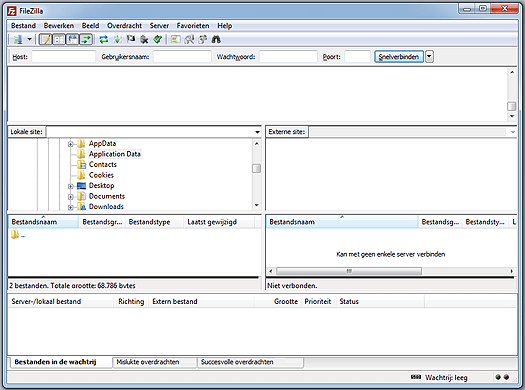Image resolution: width=525 pixels, height=390 pixels.
Task: Sort local list by Bestandsnaam column
Action: pos(43,222)
